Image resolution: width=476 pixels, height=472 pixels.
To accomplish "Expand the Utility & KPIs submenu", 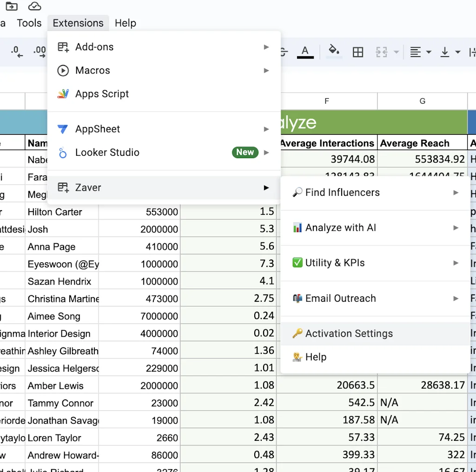I will 456,263.
